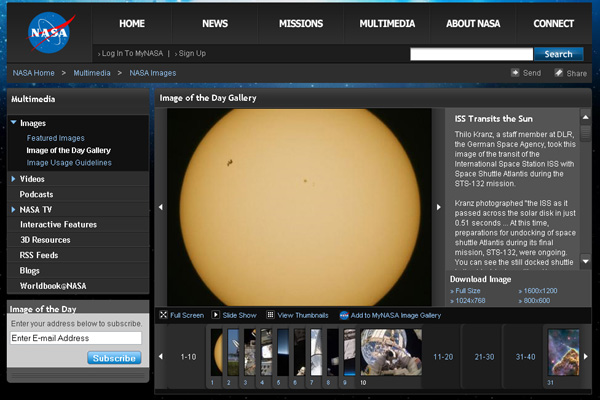600x400 pixels.
Task: Collapse the Images section triangle
Action: click(x=13, y=122)
